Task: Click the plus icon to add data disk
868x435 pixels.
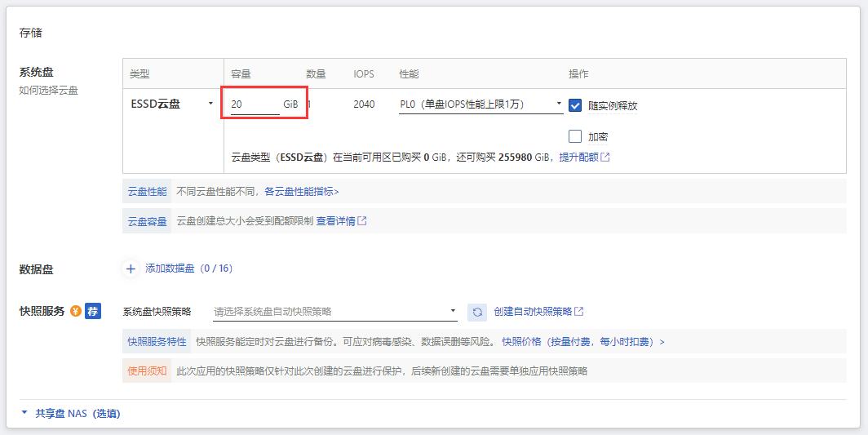Action: click(x=131, y=269)
